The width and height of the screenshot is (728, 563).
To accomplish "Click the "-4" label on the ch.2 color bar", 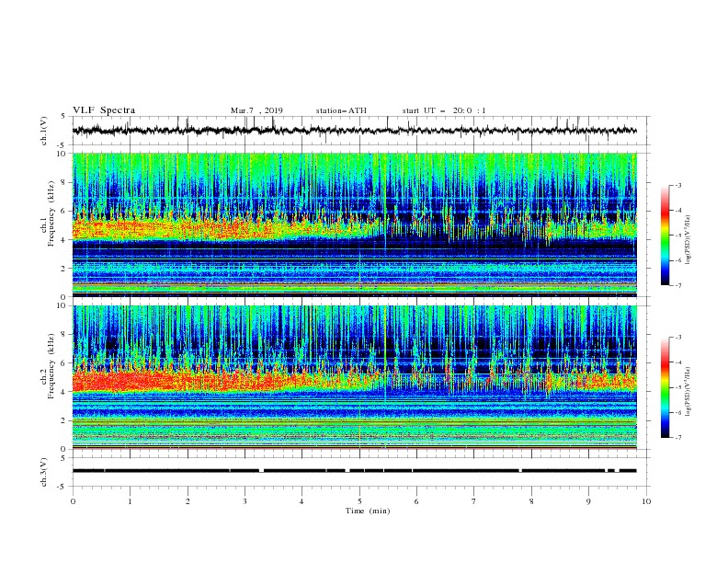I will (678, 362).
